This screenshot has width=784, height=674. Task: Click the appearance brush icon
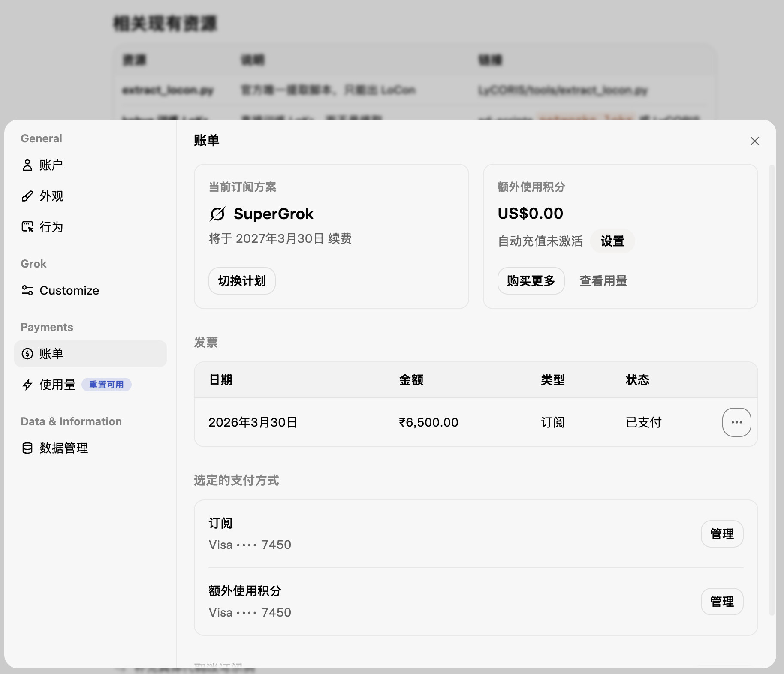tap(27, 196)
